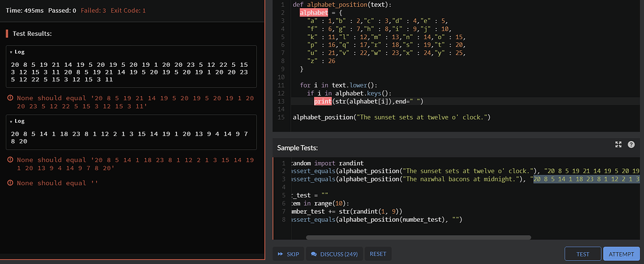Screen dimensions: 644x264
Task: Run the code with TEST button
Action: point(583,254)
